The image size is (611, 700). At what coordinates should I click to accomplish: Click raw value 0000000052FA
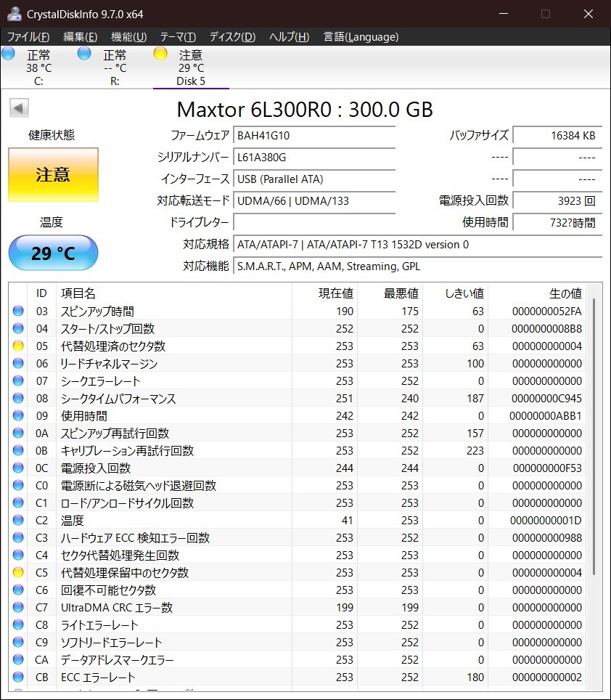(546, 312)
